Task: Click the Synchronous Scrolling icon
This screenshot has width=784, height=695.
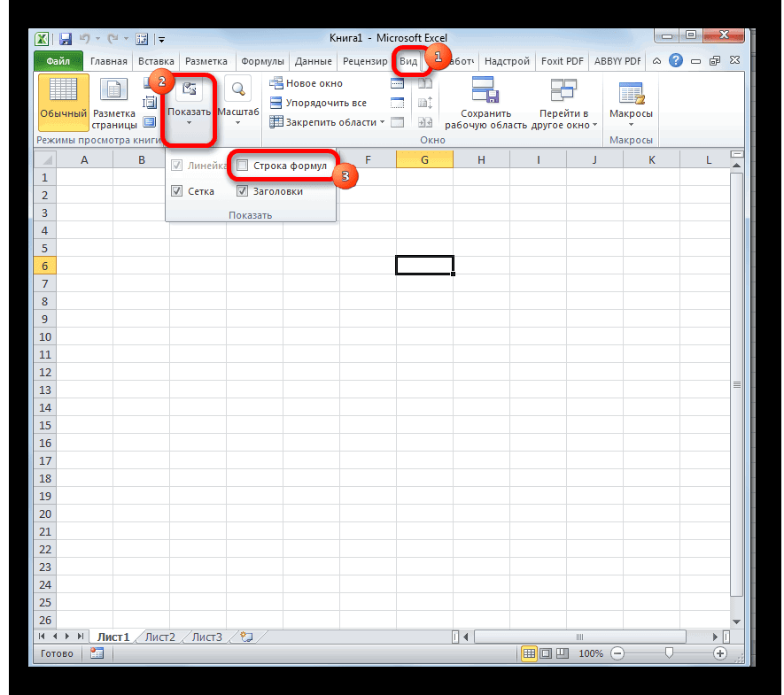Action: [x=425, y=103]
